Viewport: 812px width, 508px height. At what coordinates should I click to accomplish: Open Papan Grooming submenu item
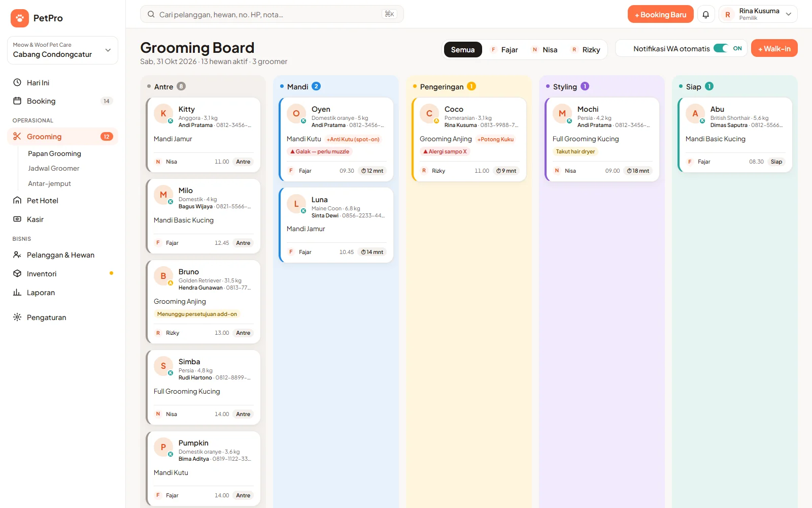tap(54, 153)
